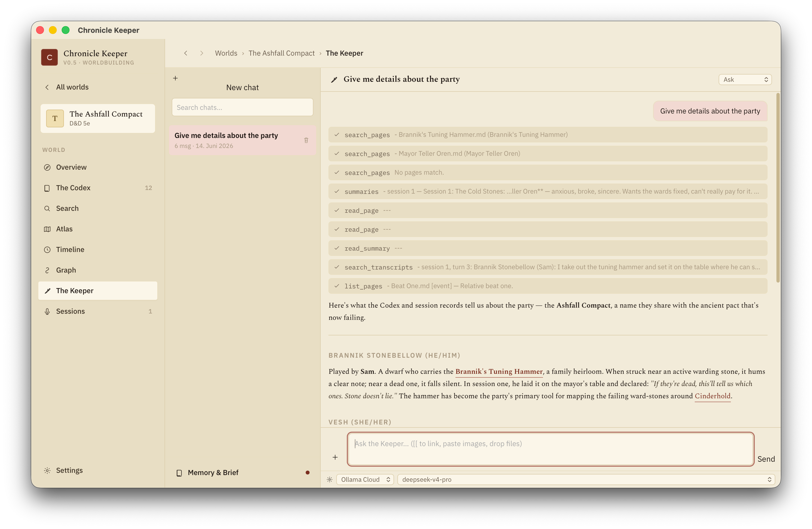Click the VESH (SHE/HER) heading
The height and width of the screenshot is (529, 812).
click(x=360, y=422)
